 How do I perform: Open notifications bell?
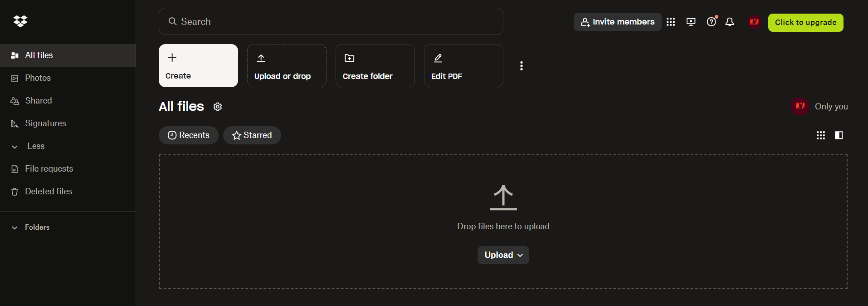(729, 22)
